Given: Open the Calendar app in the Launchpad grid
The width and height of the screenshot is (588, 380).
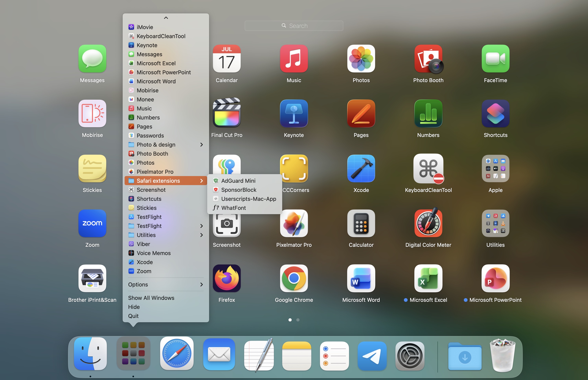Looking at the screenshot, I should click(227, 59).
